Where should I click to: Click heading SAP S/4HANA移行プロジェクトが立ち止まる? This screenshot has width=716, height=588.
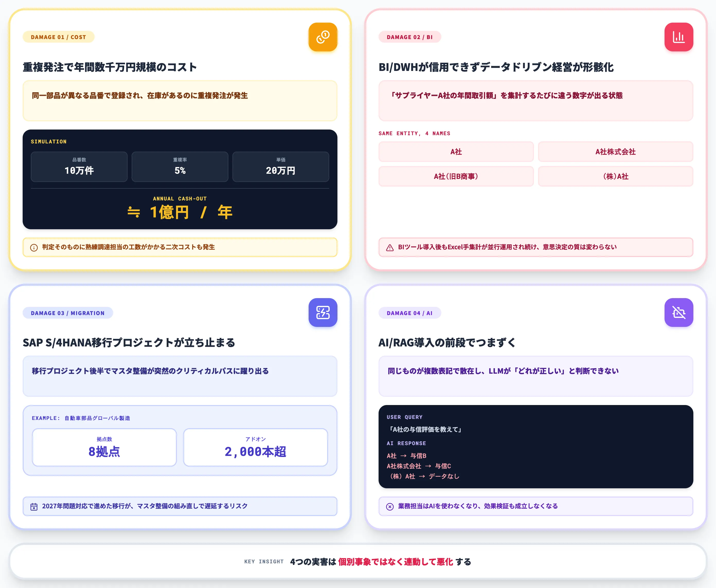click(129, 342)
